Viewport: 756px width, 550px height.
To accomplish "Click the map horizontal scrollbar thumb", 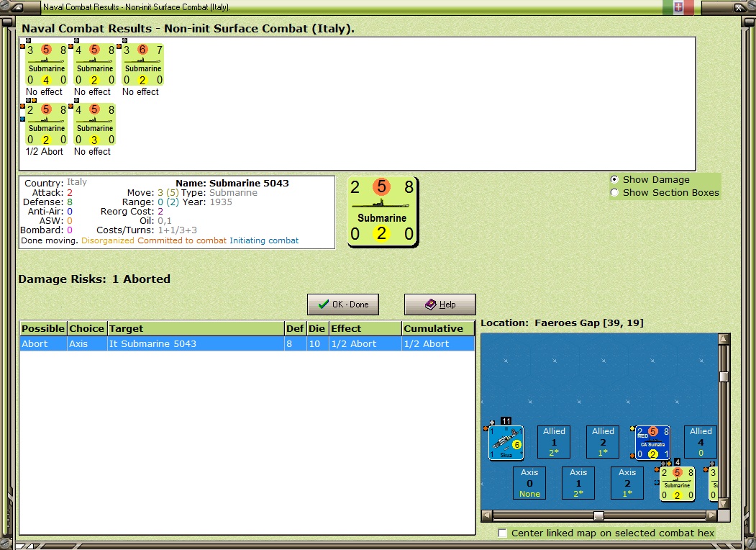I will (598, 515).
